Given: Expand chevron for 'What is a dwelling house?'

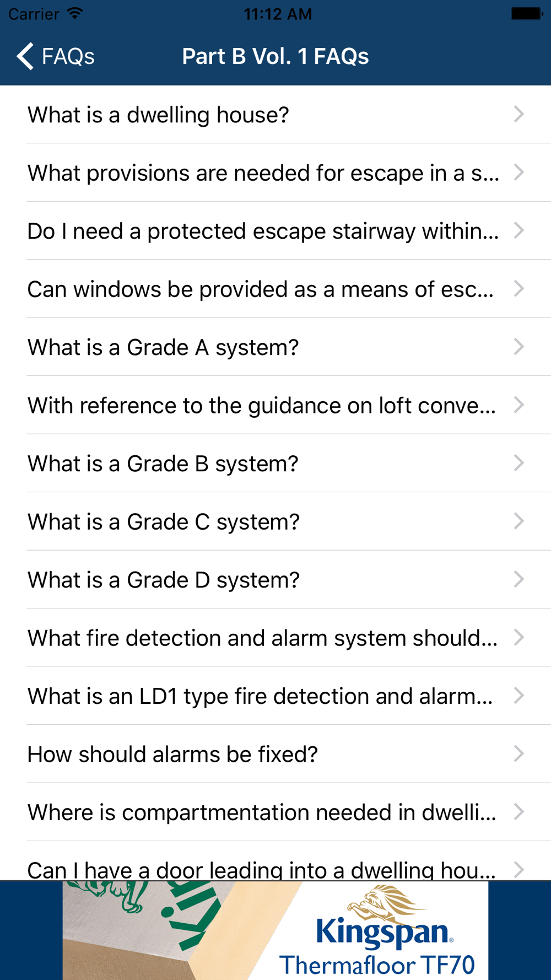Looking at the screenshot, I should click(x=518, y=114).
